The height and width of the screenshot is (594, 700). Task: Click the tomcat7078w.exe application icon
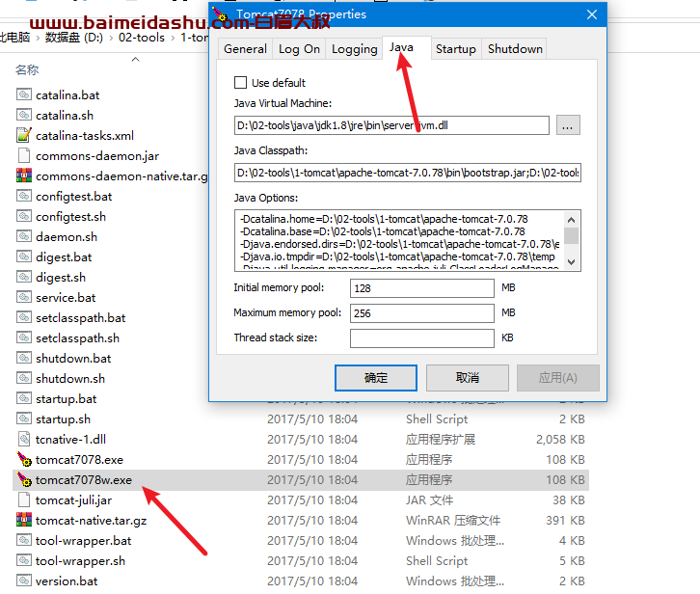(x=24, y=479)
